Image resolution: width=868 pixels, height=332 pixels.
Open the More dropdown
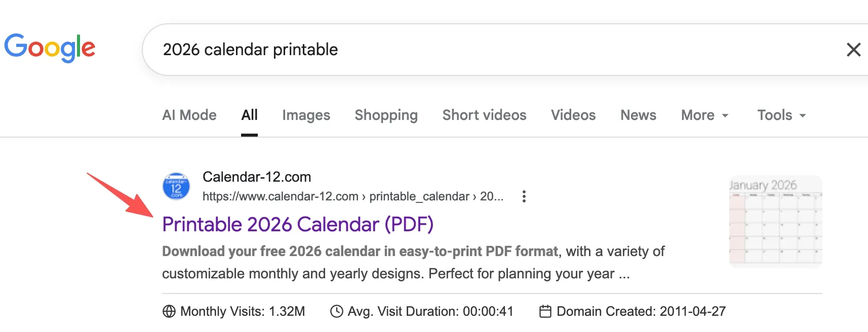point(704,115)
